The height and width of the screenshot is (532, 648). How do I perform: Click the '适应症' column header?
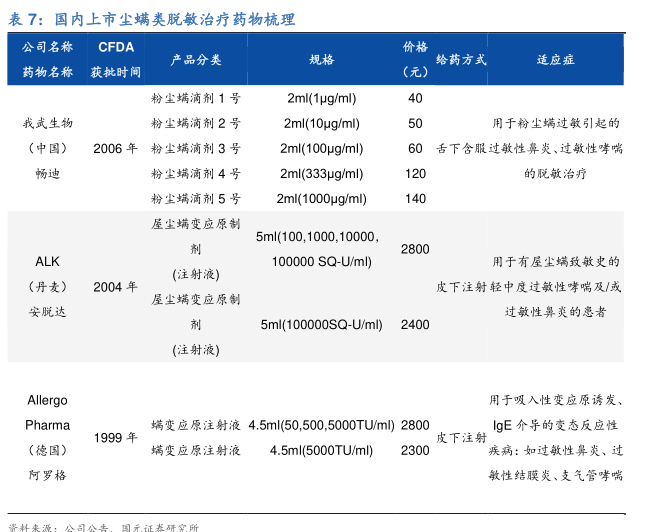click(555, 59)
